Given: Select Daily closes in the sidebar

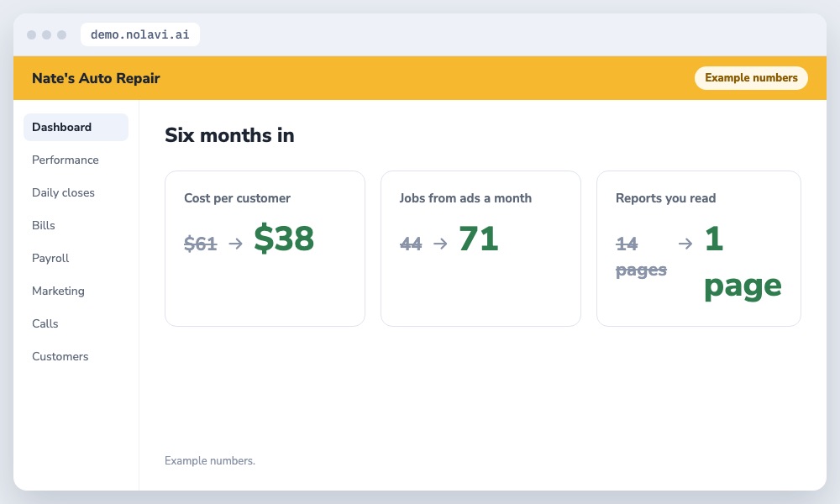Looking at the screenshot, I should tap(63, 192).
